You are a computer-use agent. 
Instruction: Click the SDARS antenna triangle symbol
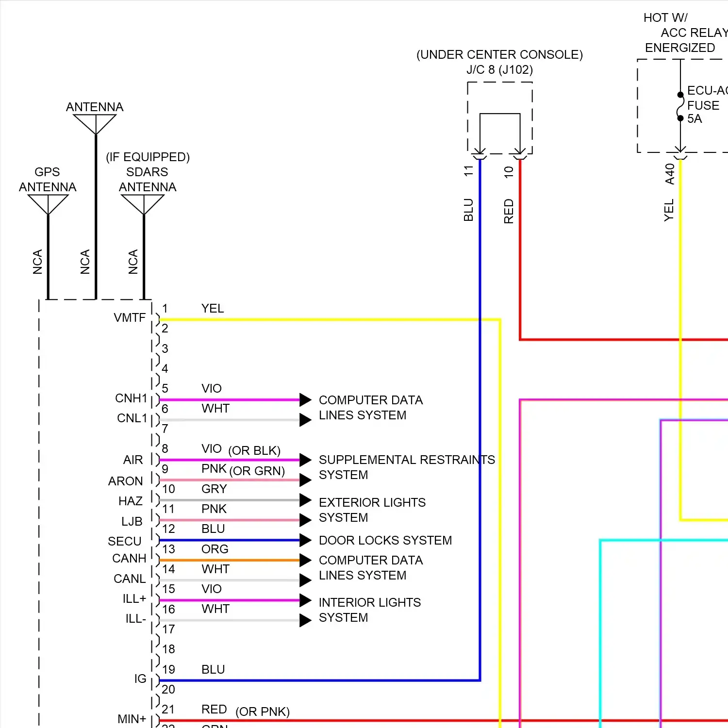[143, 204]
